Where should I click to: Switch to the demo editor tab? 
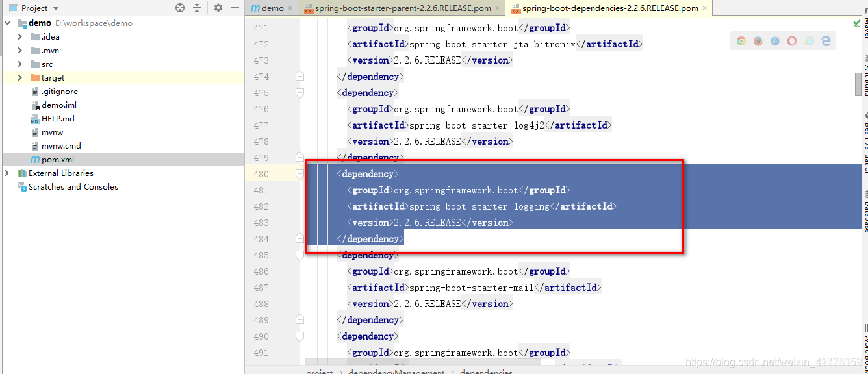[273, 8]
